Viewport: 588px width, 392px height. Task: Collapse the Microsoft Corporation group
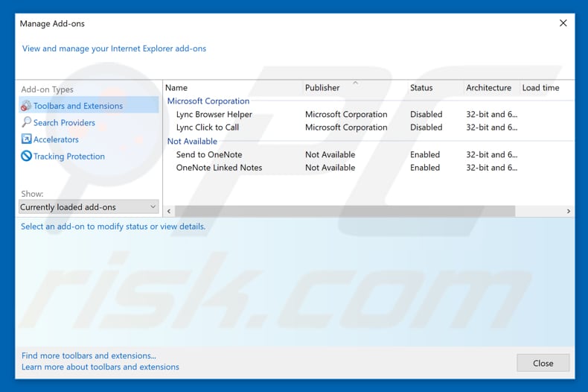pos(208,101)
